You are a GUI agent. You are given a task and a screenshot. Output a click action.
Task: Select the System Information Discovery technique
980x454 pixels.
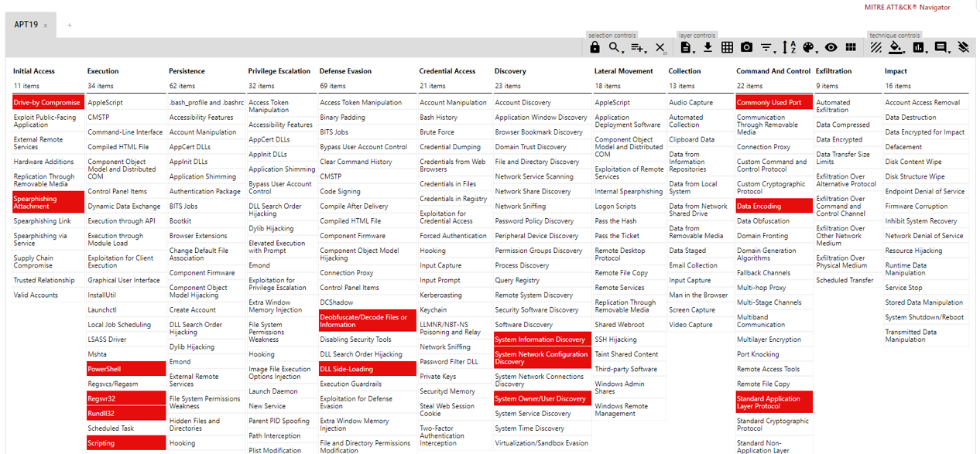coord(542,340)
